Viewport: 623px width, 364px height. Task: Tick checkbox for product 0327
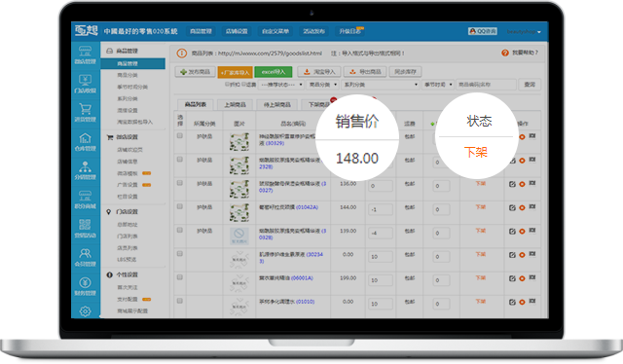pyautogui.click(x=179, y=183)
